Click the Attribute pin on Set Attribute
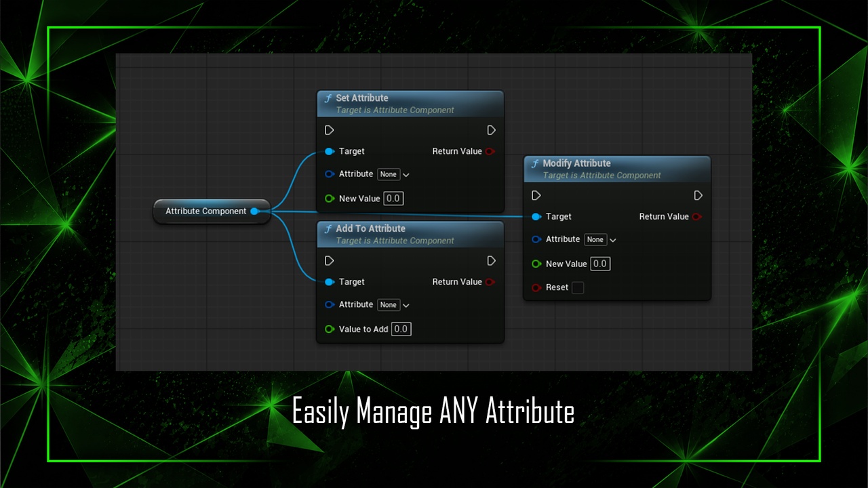868x488 pixels. pyautogui.click(x=330, y=174)
